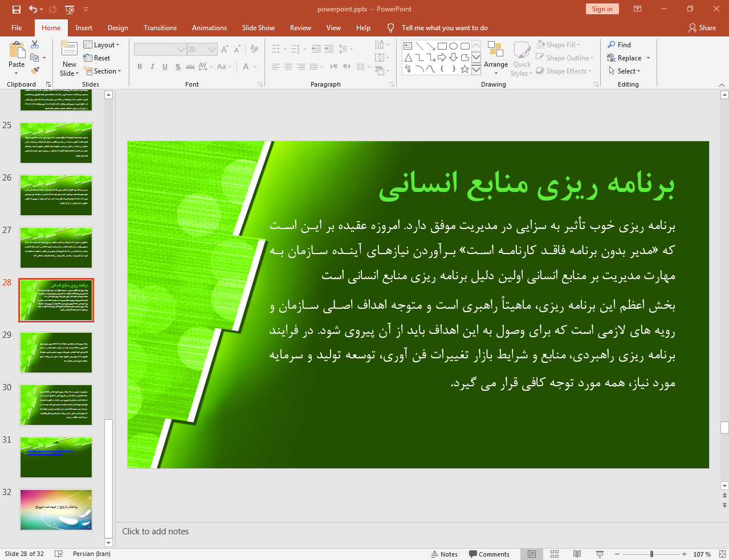This screenshot has height=560, width=729.
Task: Switch to the Insert tab
Action: pos(84,28)
